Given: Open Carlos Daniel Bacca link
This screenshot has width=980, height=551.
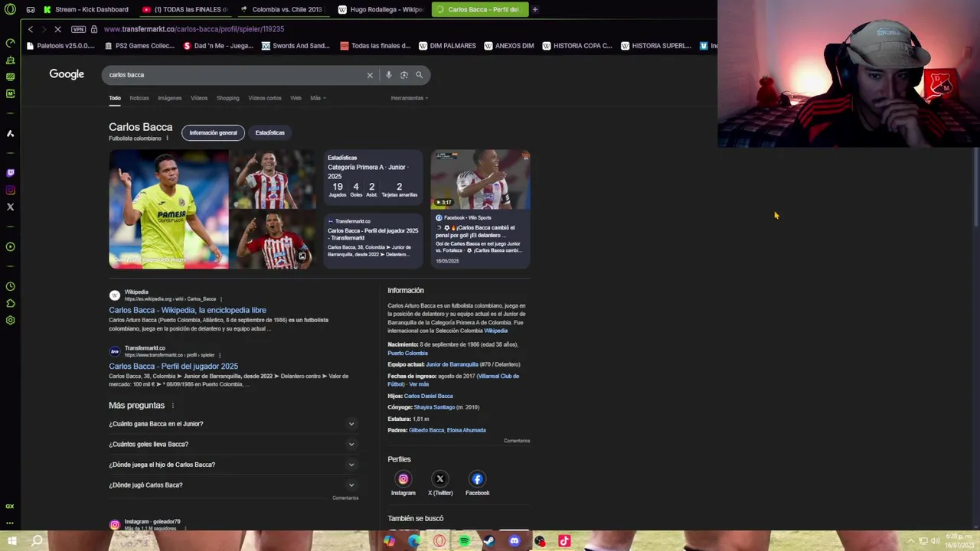Looking at the screenshot, I should [x=428, y=396].
